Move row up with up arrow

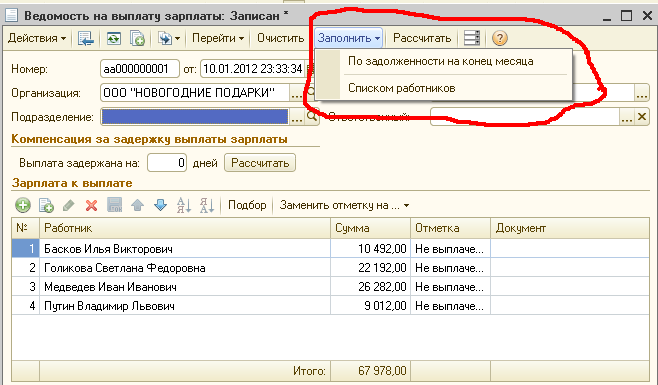coord(137,205)
